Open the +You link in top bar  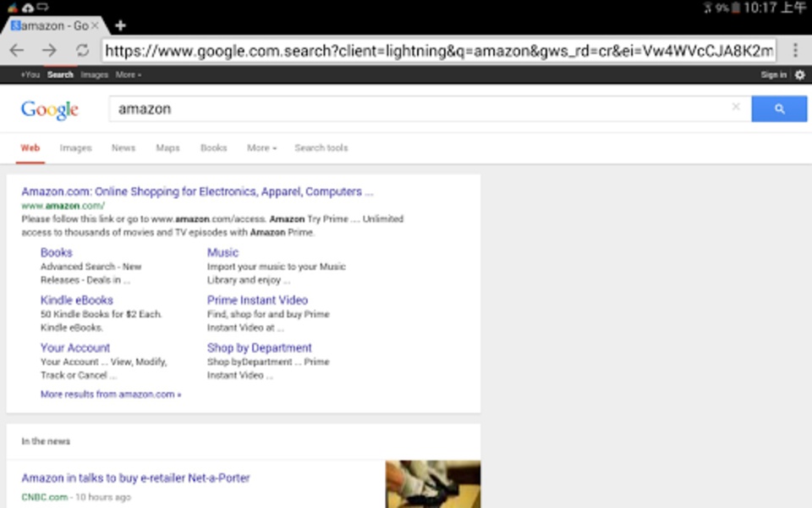coord(30,75)
